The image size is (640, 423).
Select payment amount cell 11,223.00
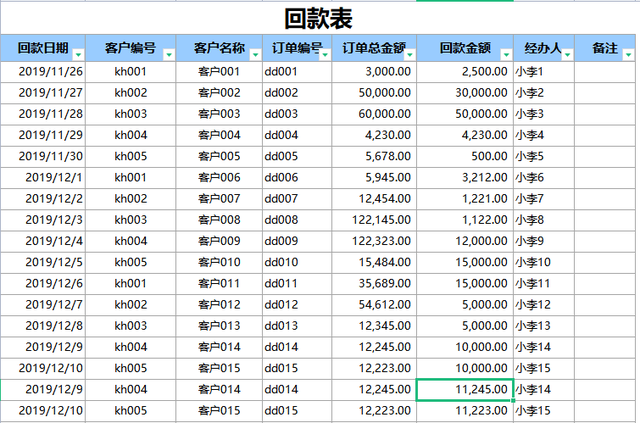click(465, 411)
